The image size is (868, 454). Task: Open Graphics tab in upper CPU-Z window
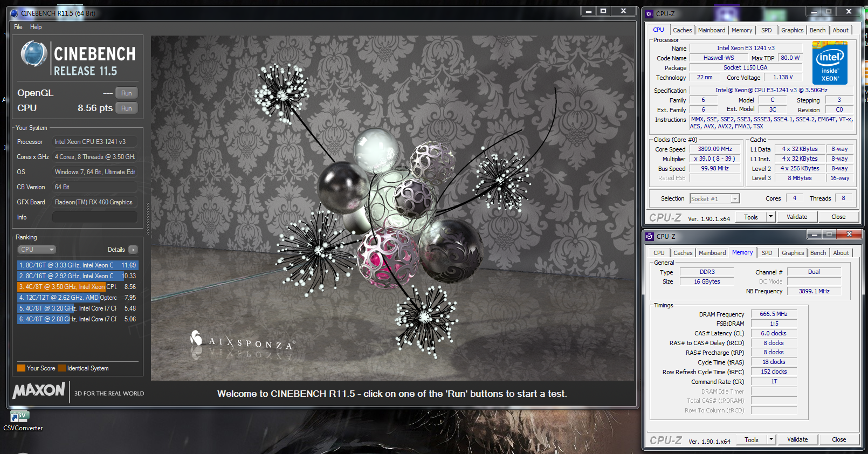[793, 30]
